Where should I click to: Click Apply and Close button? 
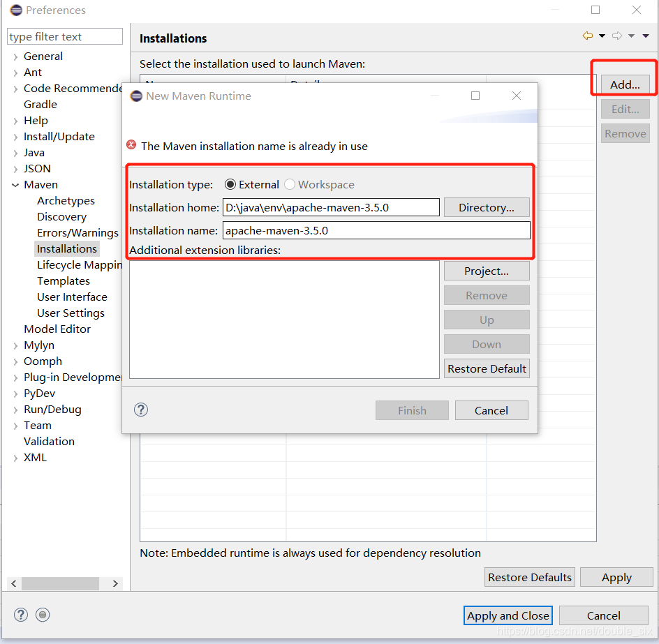coord(508,615)
